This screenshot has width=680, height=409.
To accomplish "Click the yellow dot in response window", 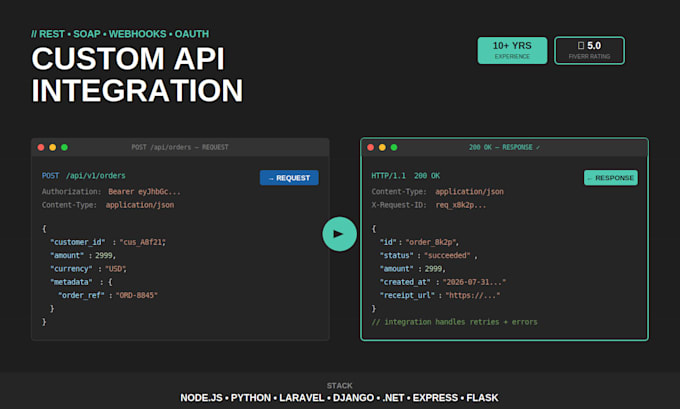I will (x=382, y=147).
